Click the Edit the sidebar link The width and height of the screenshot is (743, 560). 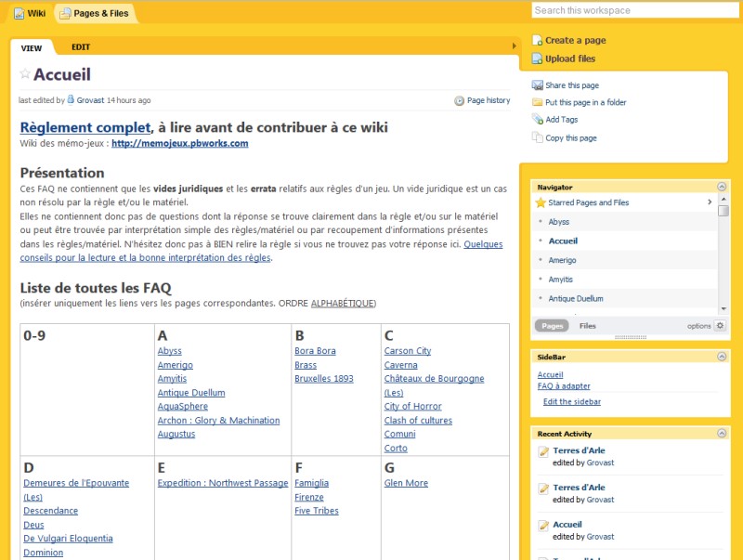pyautogui.click(x=572, y=401)
